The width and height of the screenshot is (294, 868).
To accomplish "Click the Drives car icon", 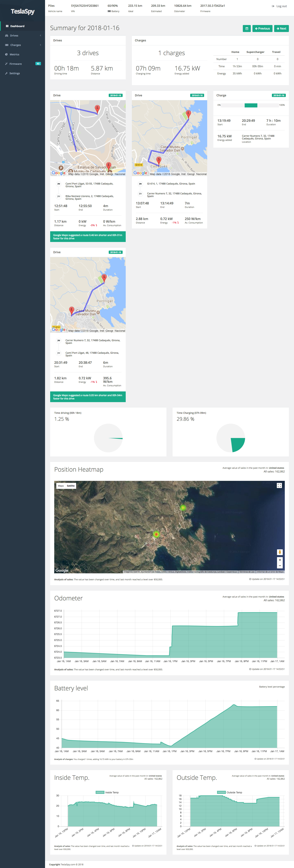I will tap(7, 35).
